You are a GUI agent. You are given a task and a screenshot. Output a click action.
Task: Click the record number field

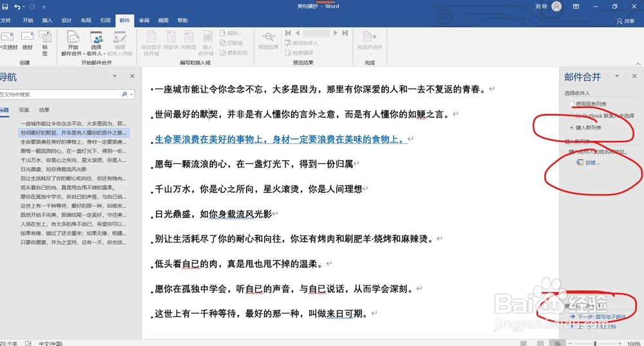tap(317, 33)
